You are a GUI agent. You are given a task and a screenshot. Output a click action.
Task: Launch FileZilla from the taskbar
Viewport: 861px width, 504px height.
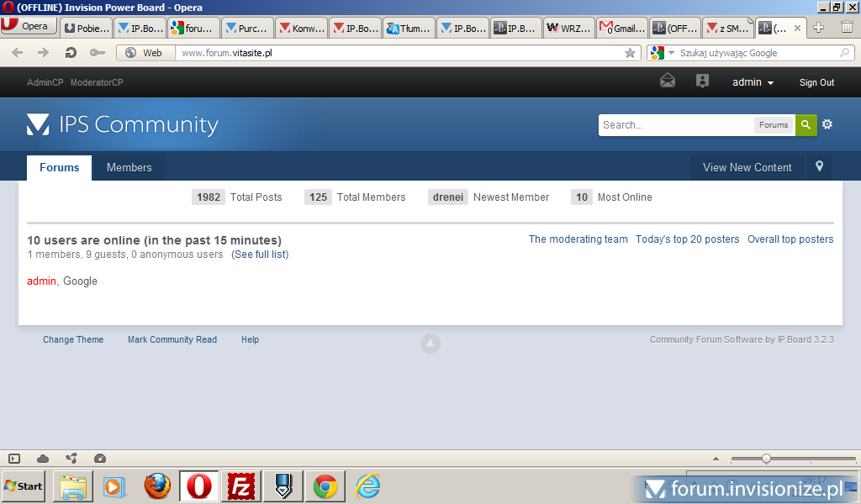coord(241,486)
